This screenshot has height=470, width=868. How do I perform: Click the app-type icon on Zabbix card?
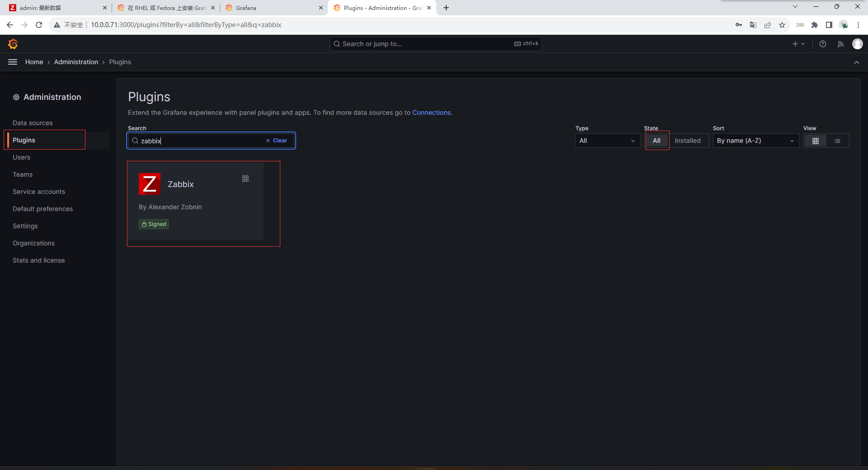(245, 179)
